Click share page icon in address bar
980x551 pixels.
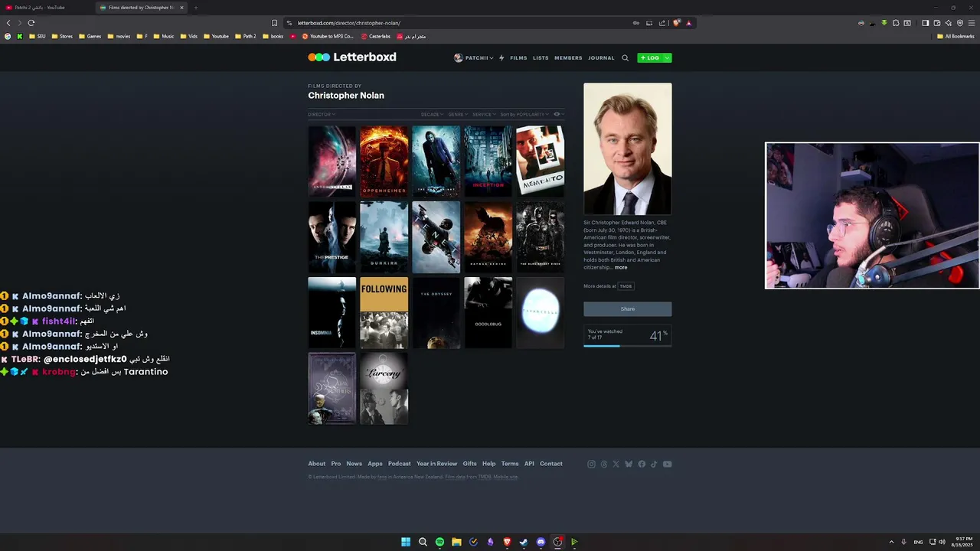[662, 23]
